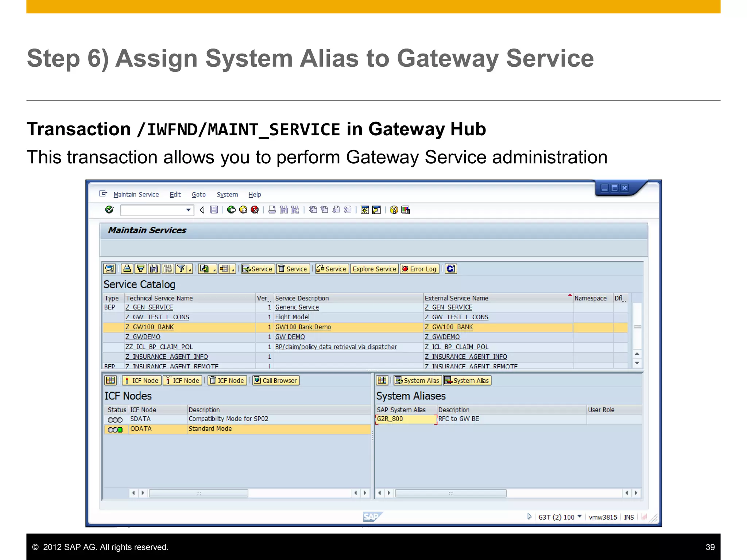Click the standard toolbar Find Next icon
747x560 pixels.
[x=295, y=210]
